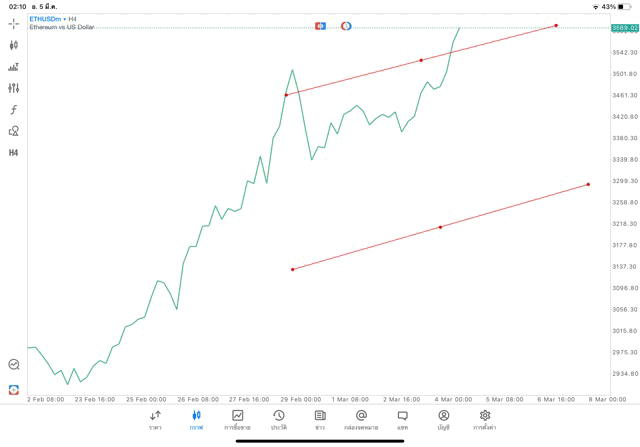
Task: Open the H4 timeframe selector in the sidebar
Action: tap(13, 153)
